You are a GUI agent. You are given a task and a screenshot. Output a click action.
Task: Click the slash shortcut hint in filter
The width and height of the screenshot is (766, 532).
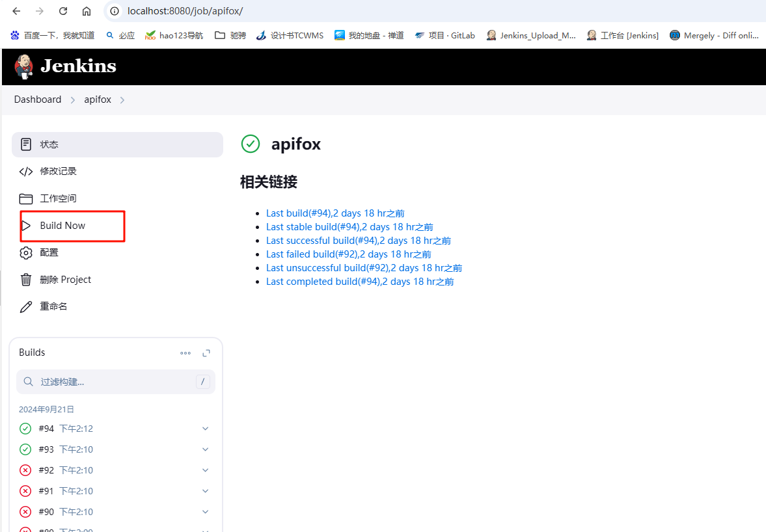pyautogui.click(x=203, y=382)
